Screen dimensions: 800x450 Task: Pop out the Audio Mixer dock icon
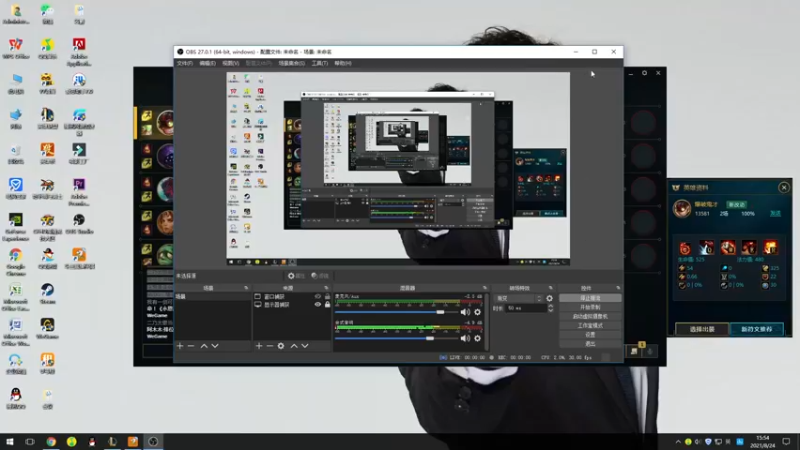pyautogui.click(x=485, y=288)
